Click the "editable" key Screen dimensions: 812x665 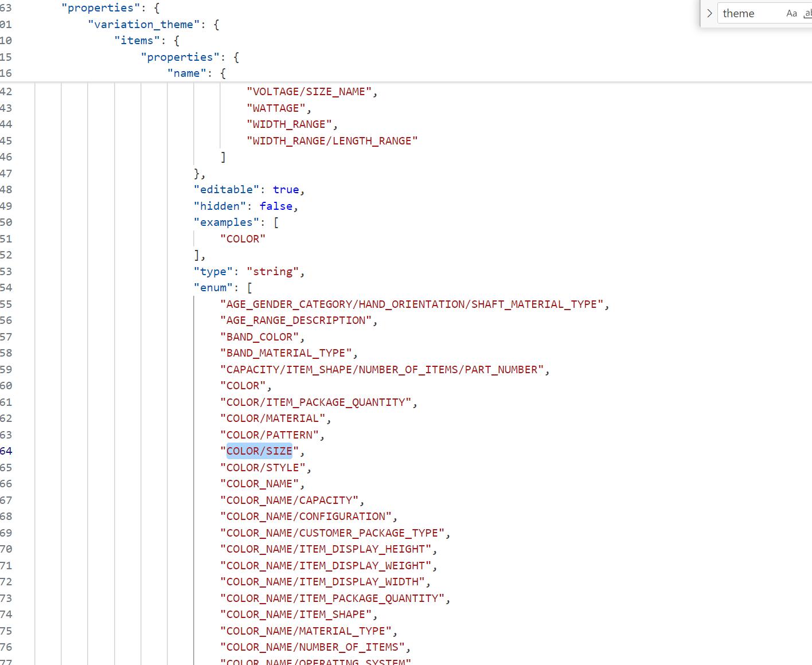point(227,190)
